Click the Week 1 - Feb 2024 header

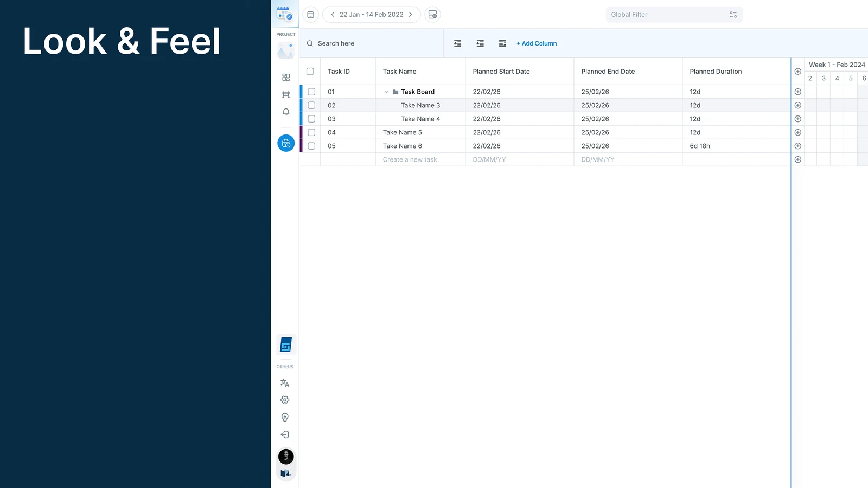(837, 65)
